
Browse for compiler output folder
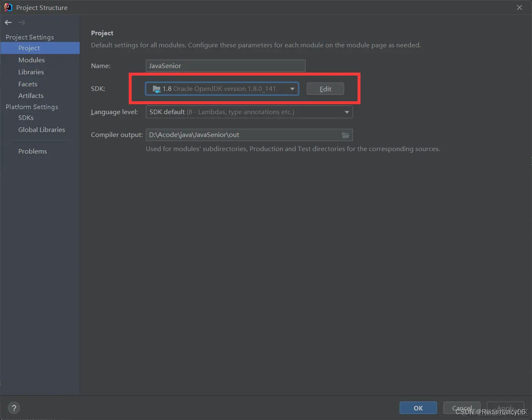346,135
